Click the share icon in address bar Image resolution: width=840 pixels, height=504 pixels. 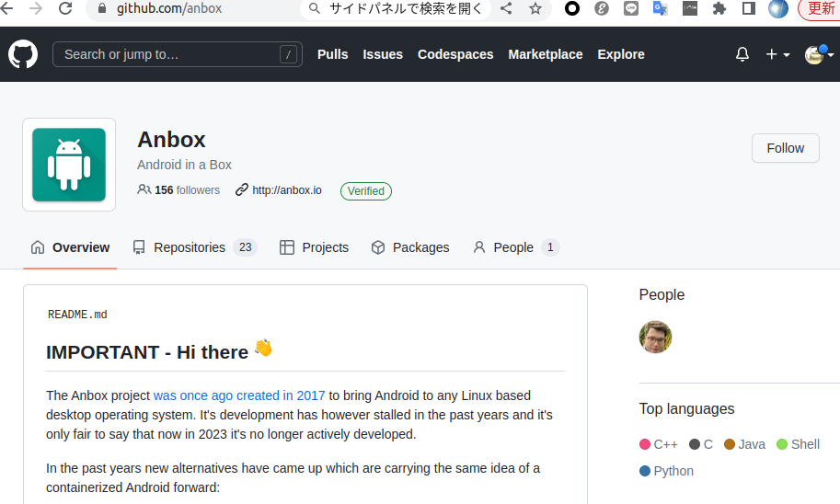point(506,8)
